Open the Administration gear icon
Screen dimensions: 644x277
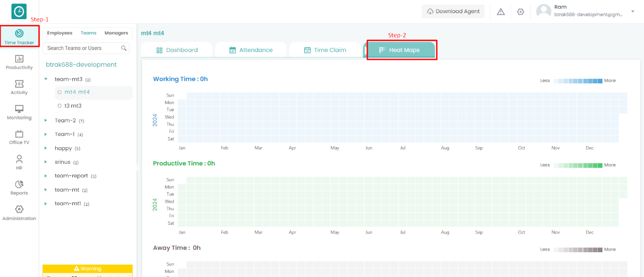19,209
